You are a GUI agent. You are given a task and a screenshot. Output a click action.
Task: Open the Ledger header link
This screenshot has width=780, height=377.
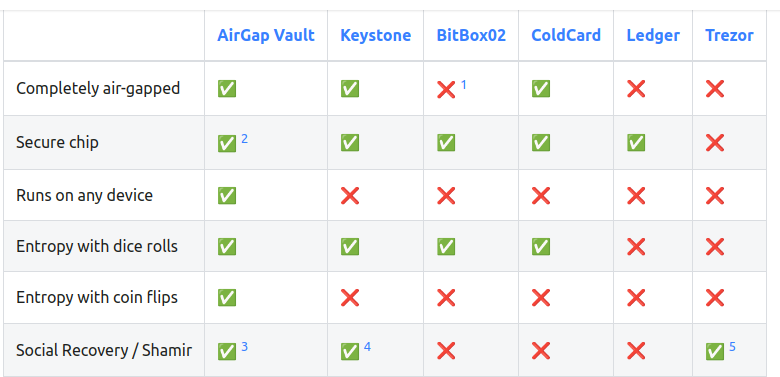653,35
